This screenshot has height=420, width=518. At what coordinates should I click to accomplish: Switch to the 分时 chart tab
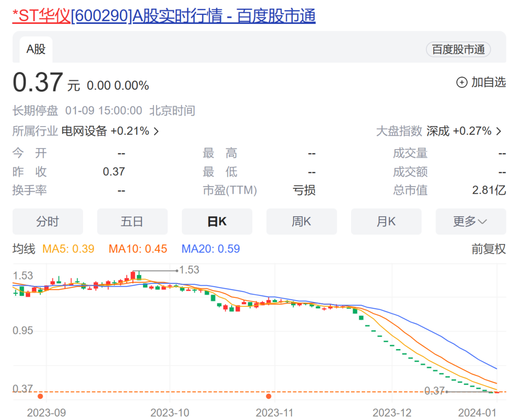click(x=47, y=221)
